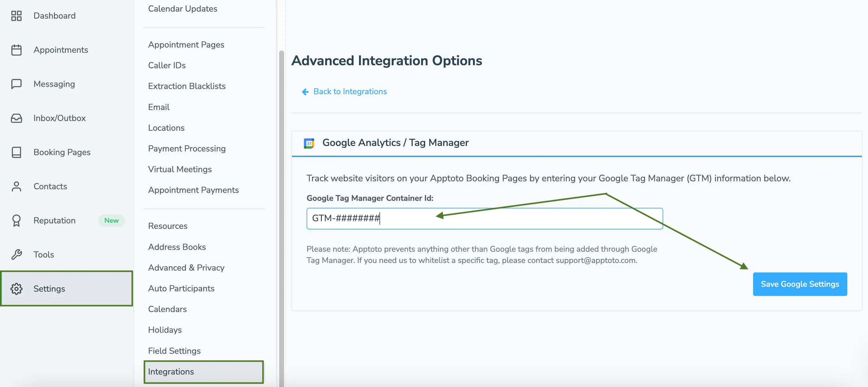Select Field Settings from the settings menu
This screenshot has height=387, width=868.
tap(174, 351)
